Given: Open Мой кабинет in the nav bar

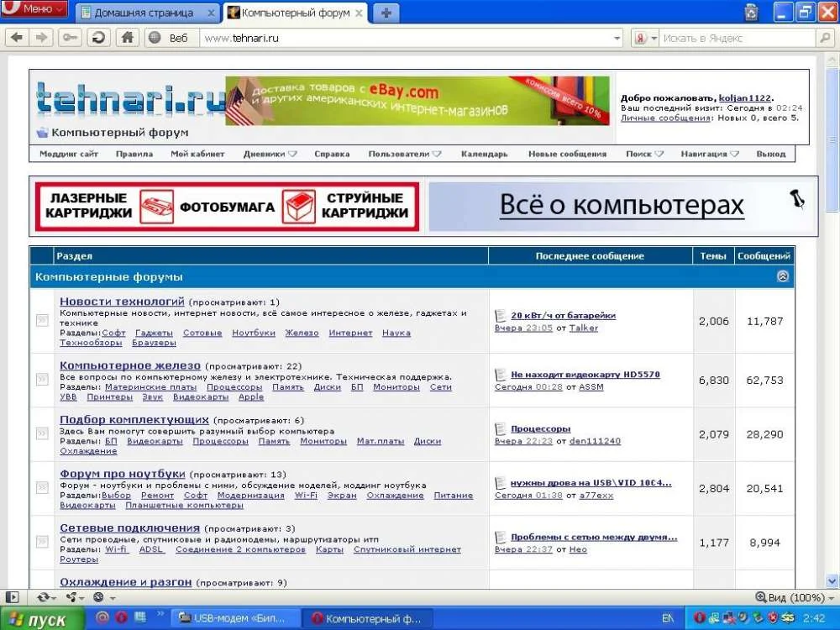Looking at the screenshot, I should tap(197, 154).
